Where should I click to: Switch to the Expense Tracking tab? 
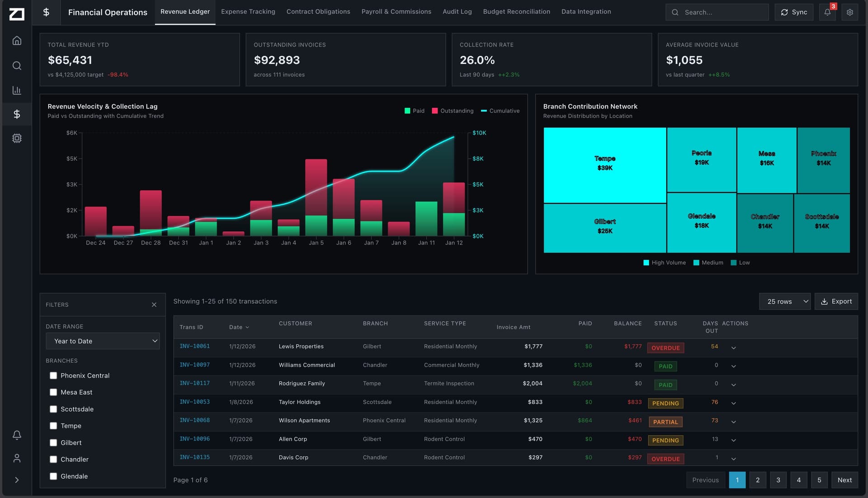[x=248, y=11]
